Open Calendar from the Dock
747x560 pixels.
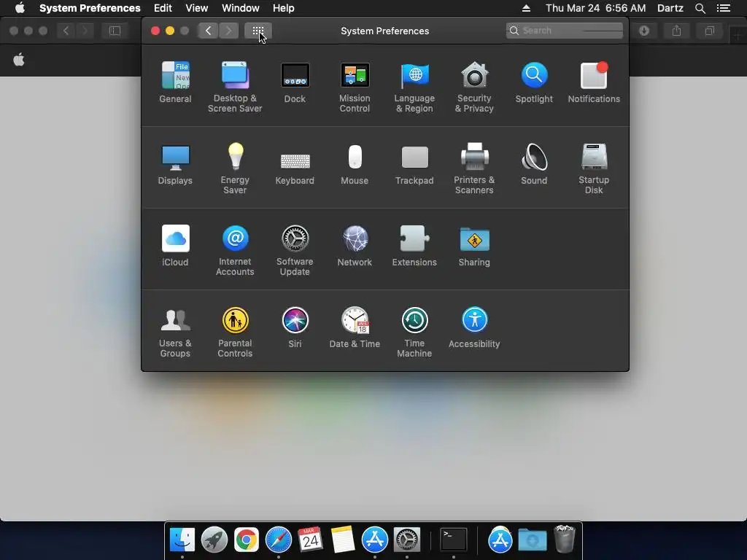[310, 540]
